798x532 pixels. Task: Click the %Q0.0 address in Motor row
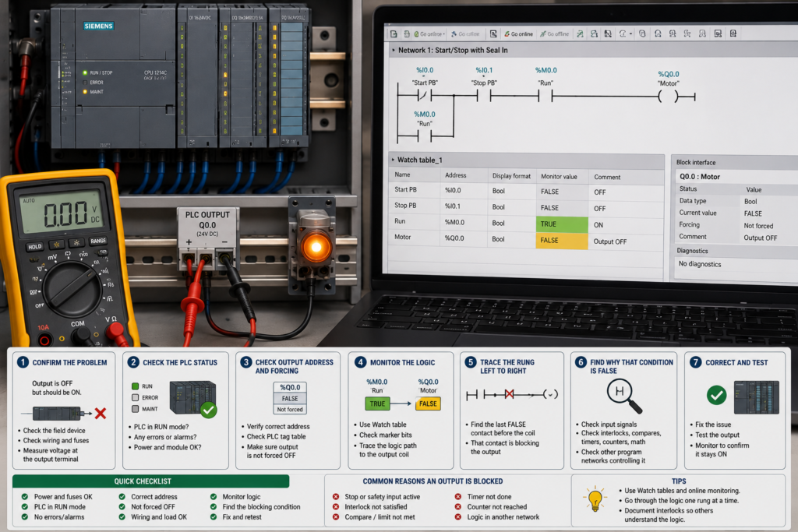tap(454, 238)
